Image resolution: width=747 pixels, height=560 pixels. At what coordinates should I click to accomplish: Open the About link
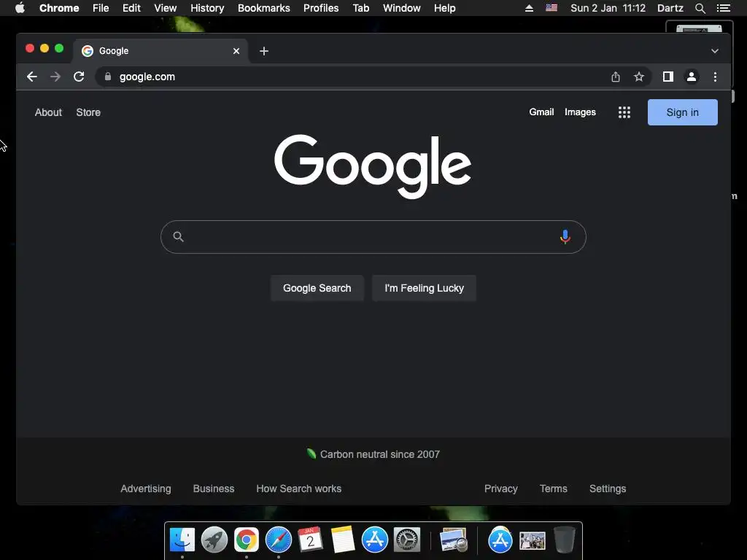click(48, 112)
